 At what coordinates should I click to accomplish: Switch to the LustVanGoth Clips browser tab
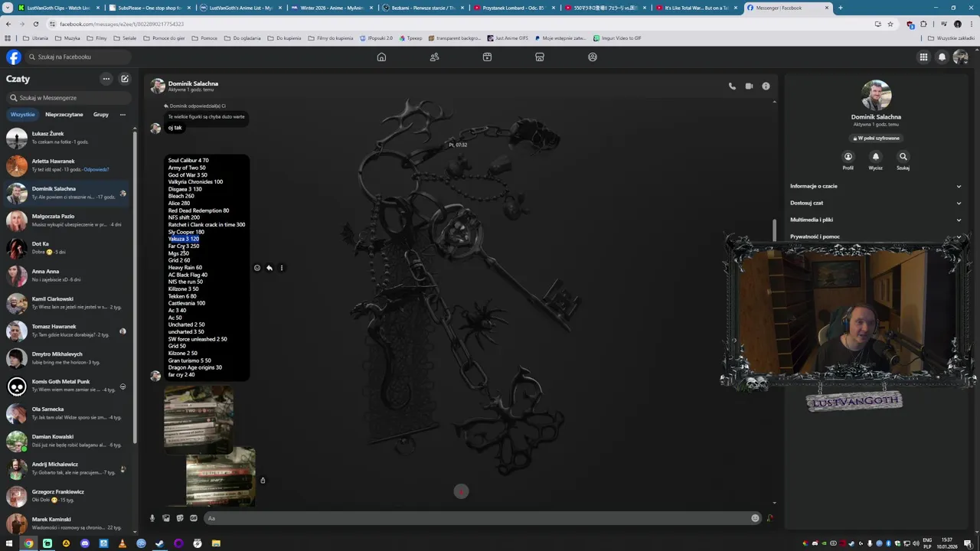[58, 8]
